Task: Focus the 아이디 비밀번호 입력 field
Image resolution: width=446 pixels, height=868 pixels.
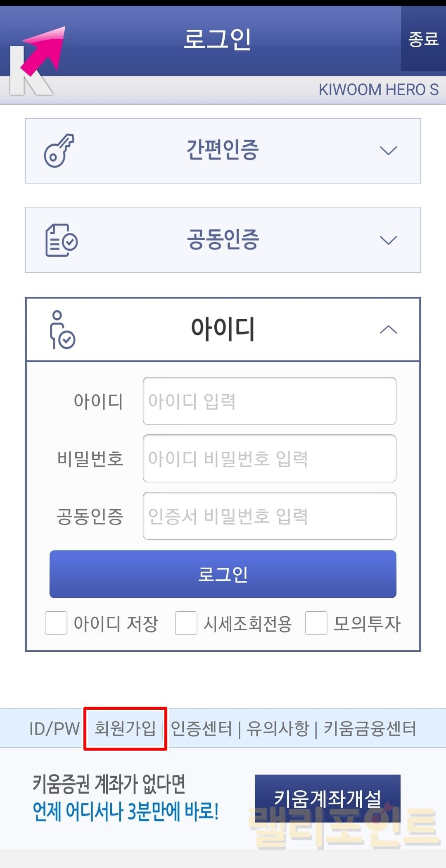Action: [269, 458]
